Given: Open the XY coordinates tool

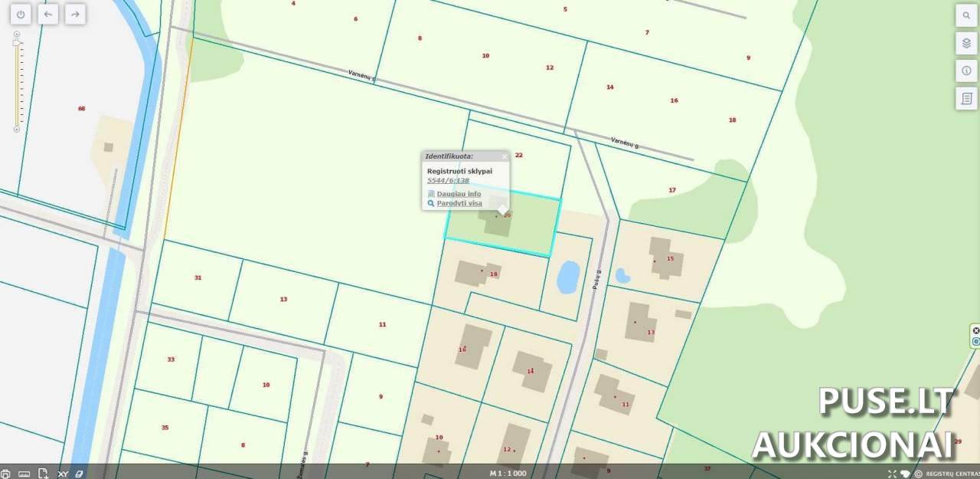Looking at the screenshot, I should tap(63, 474).
